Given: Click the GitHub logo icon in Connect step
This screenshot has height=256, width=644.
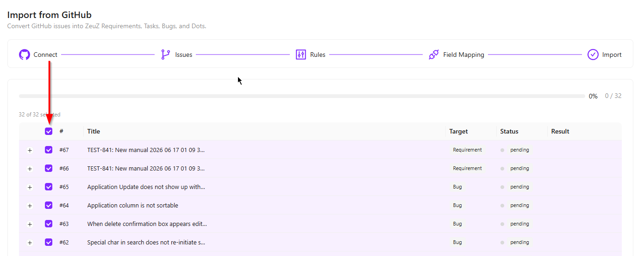Looking at the screenshot, I should coord(24,55).
